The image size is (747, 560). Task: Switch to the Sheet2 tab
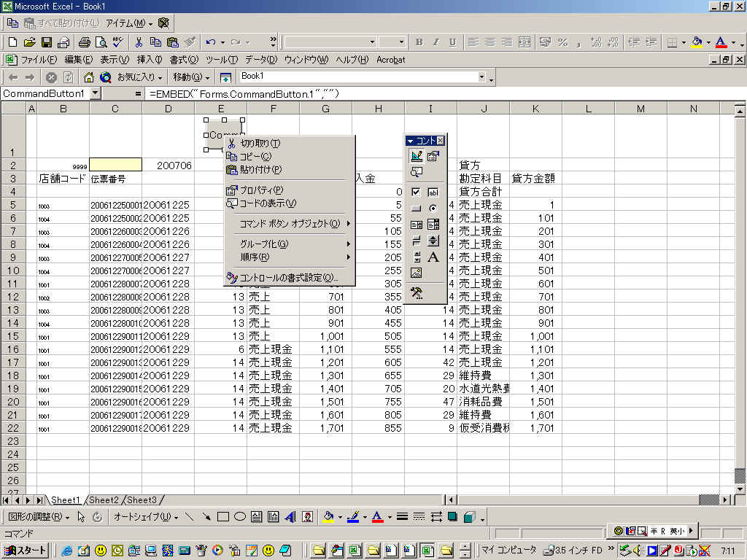pos(104,500)
